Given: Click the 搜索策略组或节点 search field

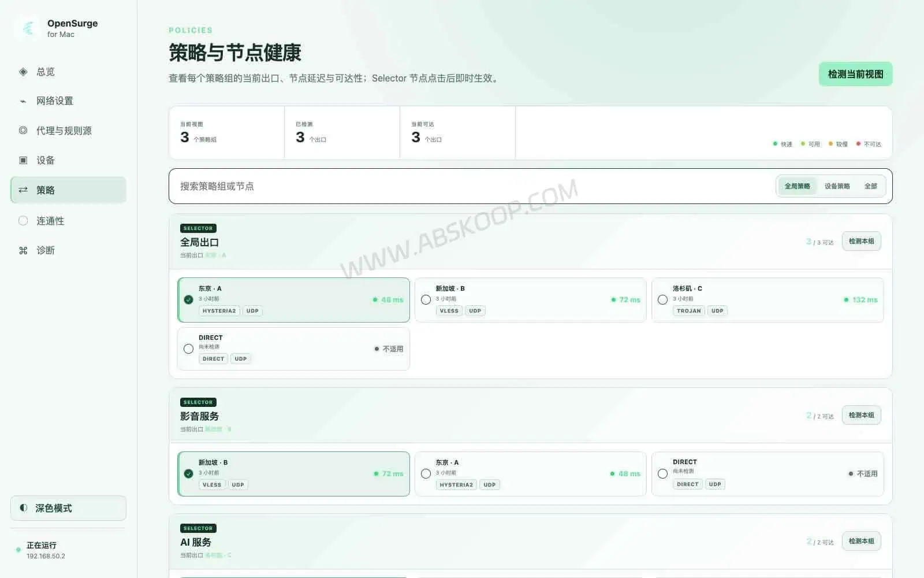Looking at the screenshot, I should tap(474, 186).
